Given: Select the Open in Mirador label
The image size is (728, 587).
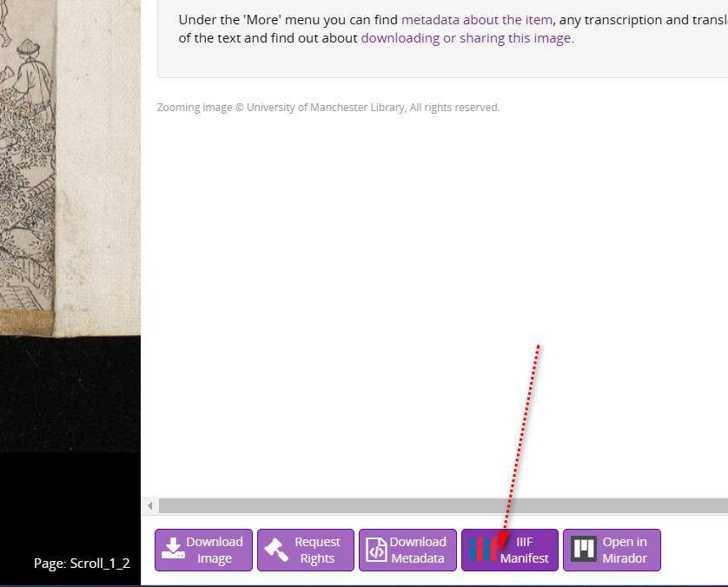Looking at the screenshot, I should (625, 550).
